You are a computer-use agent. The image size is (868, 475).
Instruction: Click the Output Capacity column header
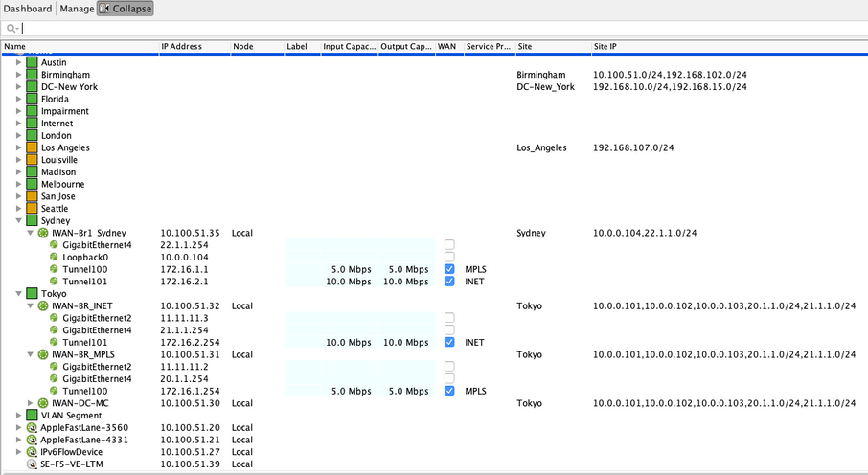click(407, 47)
